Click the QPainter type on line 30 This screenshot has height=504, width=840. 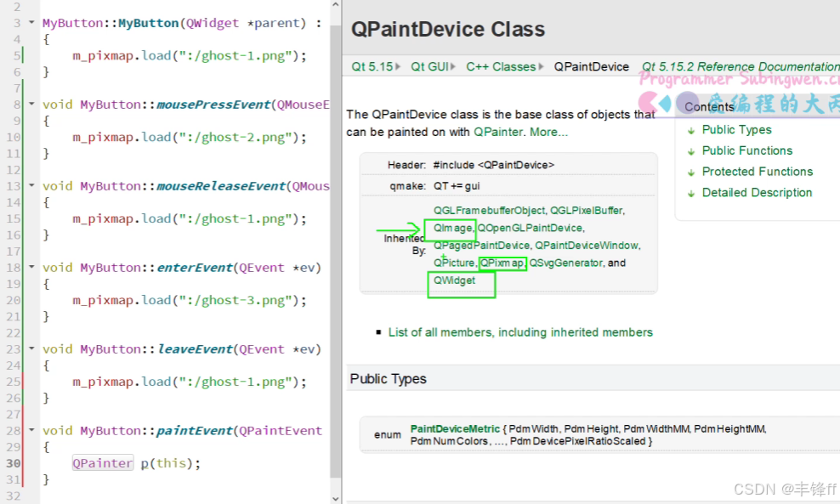tap(102, 462)
